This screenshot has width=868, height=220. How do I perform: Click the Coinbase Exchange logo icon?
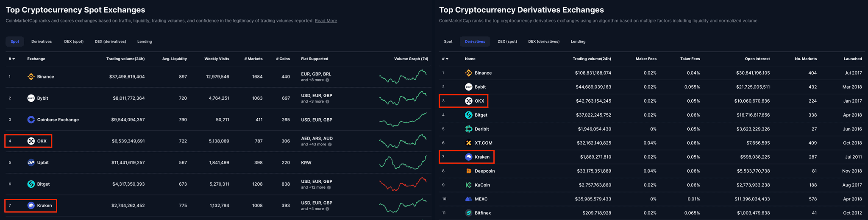[31, 120]
